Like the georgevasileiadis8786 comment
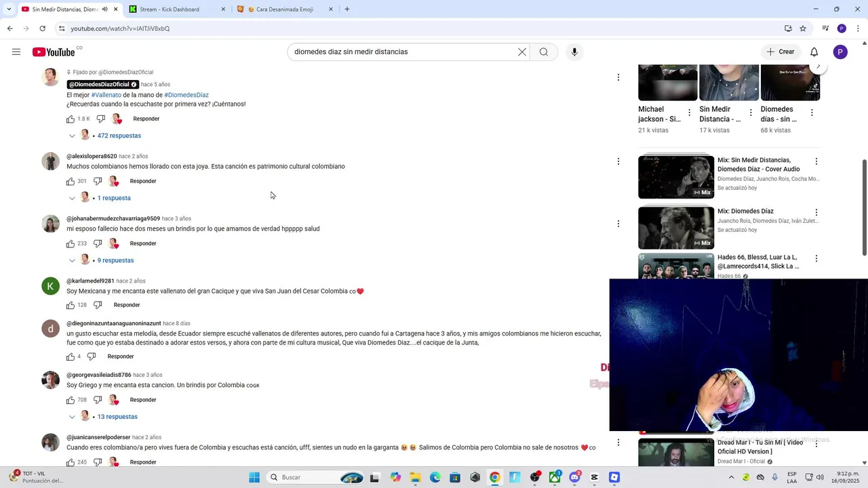The image size is (868, 488). click(71, 400)
